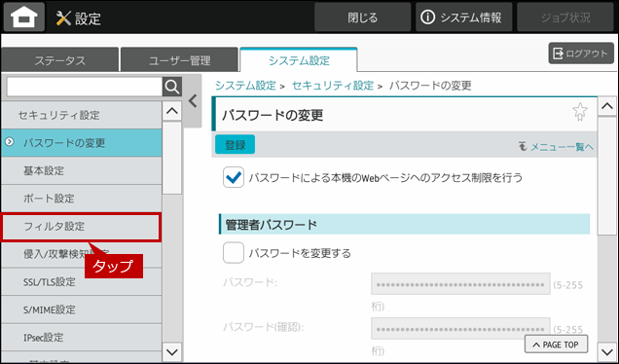Open 基本設定 in side menu

click(x=82, y=170)
